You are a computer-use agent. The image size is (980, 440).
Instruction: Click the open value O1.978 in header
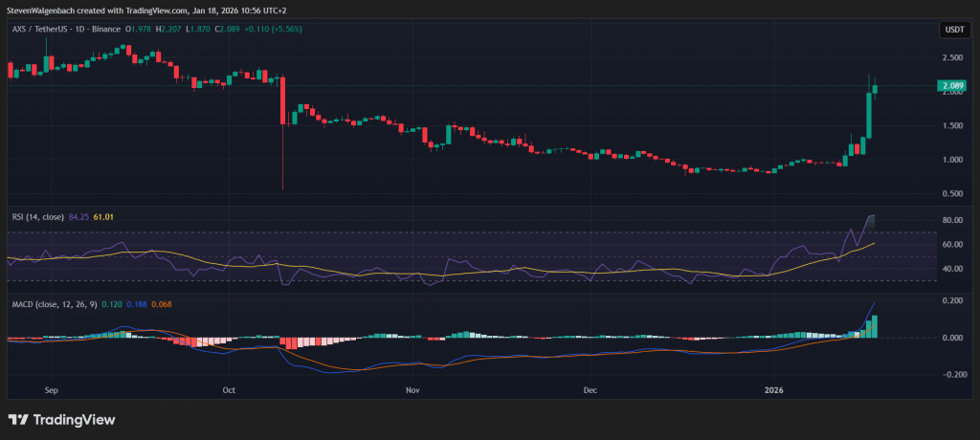pos(140,30)
